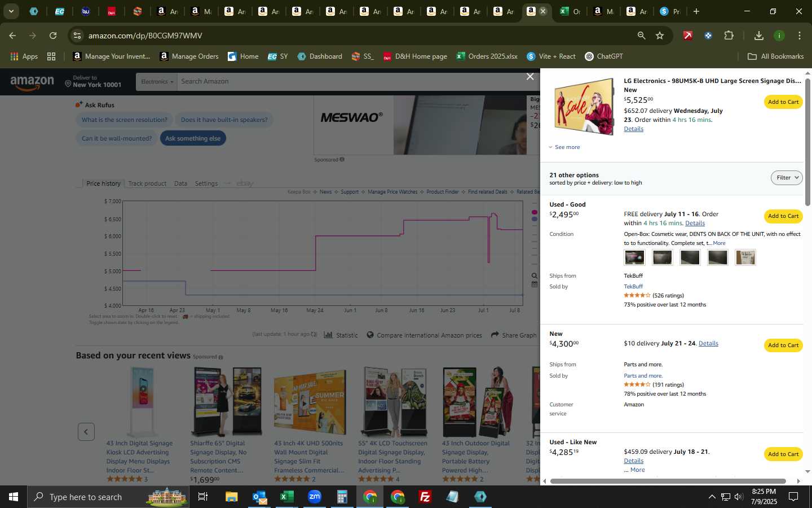
Task: Open Details for $652.07 delivery
Action: (x=633, y=129)
